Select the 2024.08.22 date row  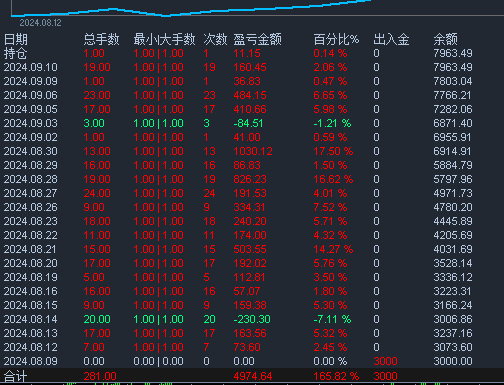point(31,235)
